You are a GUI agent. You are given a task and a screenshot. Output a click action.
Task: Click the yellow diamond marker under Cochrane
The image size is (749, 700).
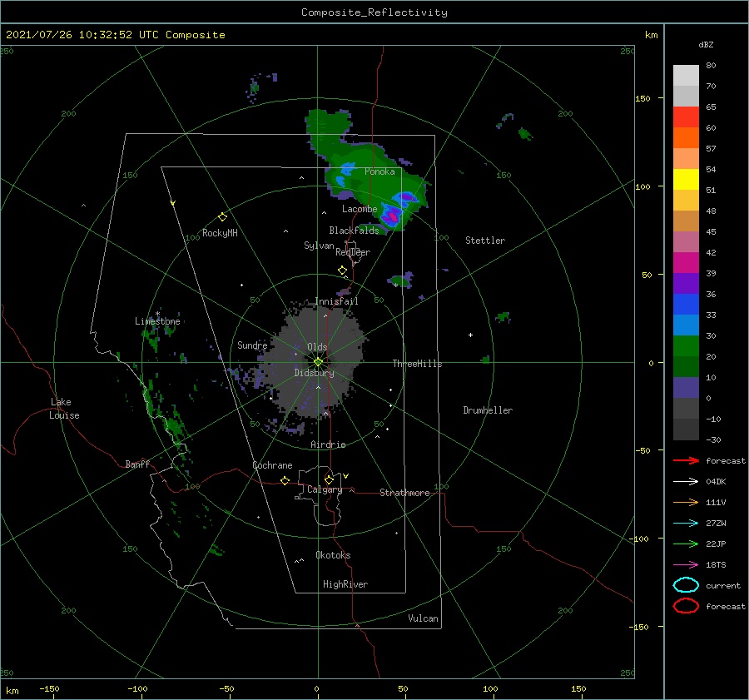click(x=285, y=481)
